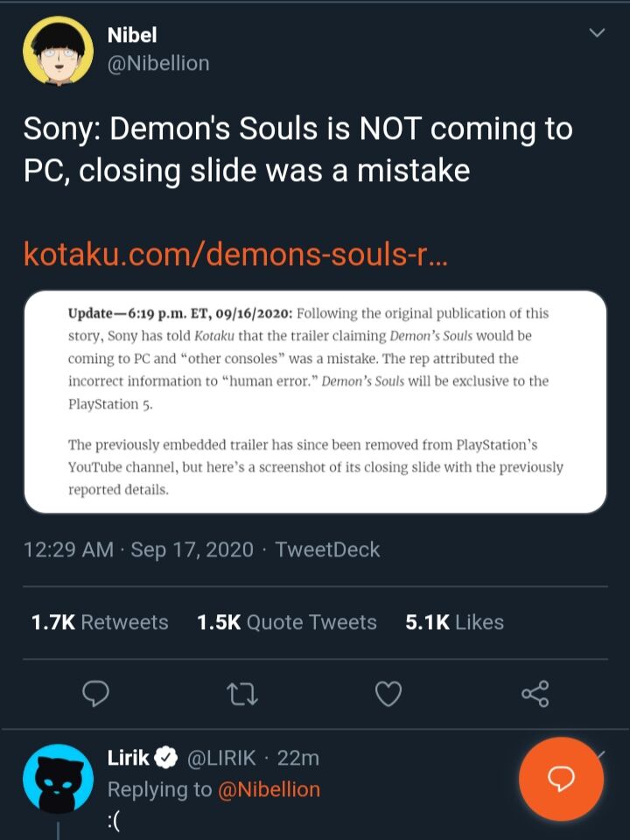Open Lirik's cat avatar profile
The image size is (630, 840).
58,779
